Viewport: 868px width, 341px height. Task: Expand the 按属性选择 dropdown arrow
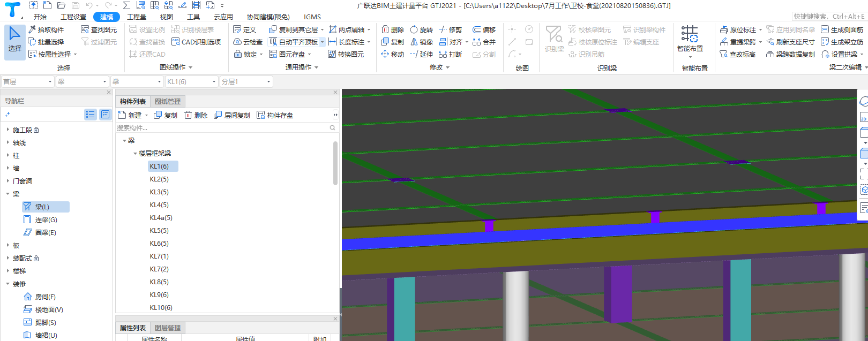[76, 54]
